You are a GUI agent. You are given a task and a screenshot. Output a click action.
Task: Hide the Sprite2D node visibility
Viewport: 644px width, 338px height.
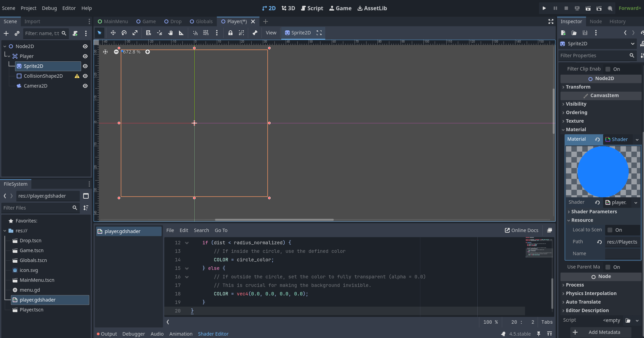[x=85, y=66]
